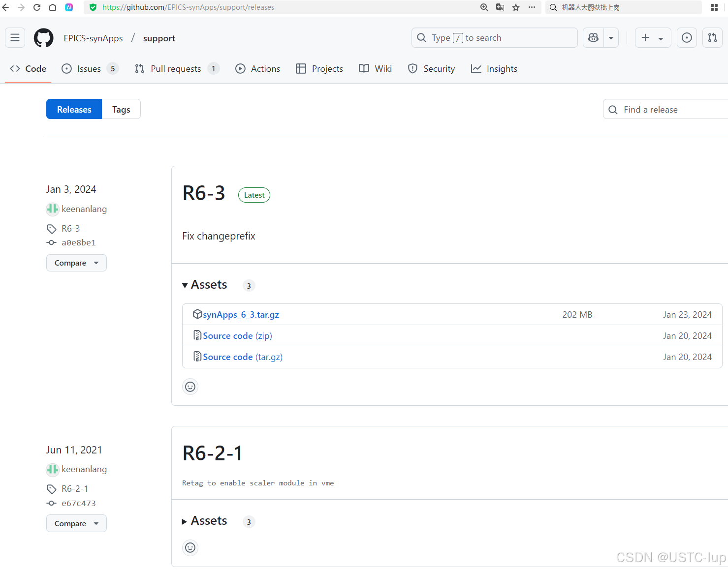
Task: Click the Fix changeprefix description text
Action: pyautogui.click(x=219, y=236)
